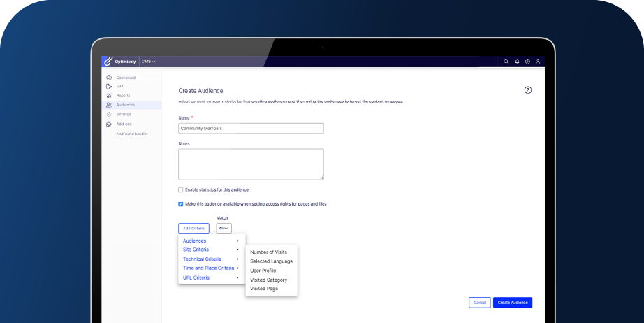644x323 pixels.
Task: Open the user account icon
Action: (x=538, y=62)
